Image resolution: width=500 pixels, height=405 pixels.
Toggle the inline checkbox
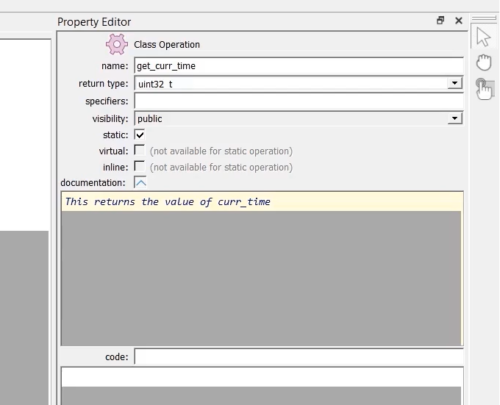coord(140,166)
